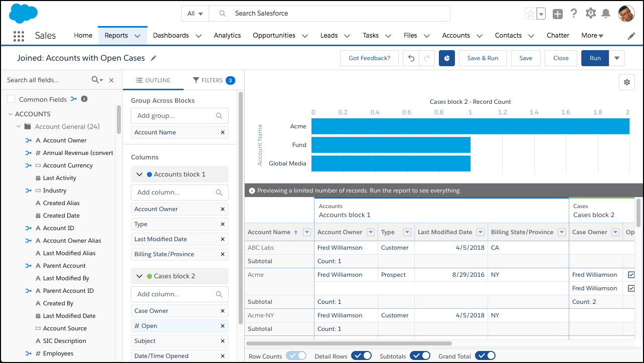Open the Run button dropdown arrow
Viewport: 644px width, 363px height.
tap(617, 58)
